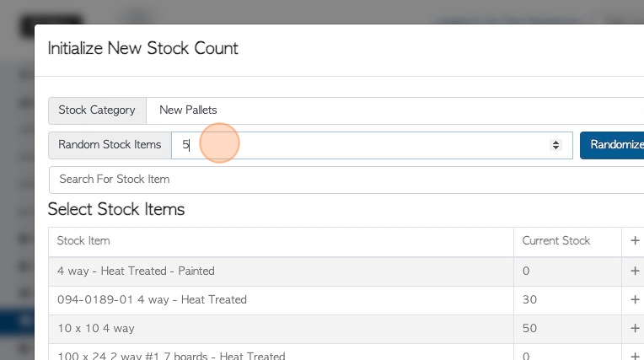Add '10 x 10 4 way' with plus icon

pyautogui.click(x=635, y=328)
